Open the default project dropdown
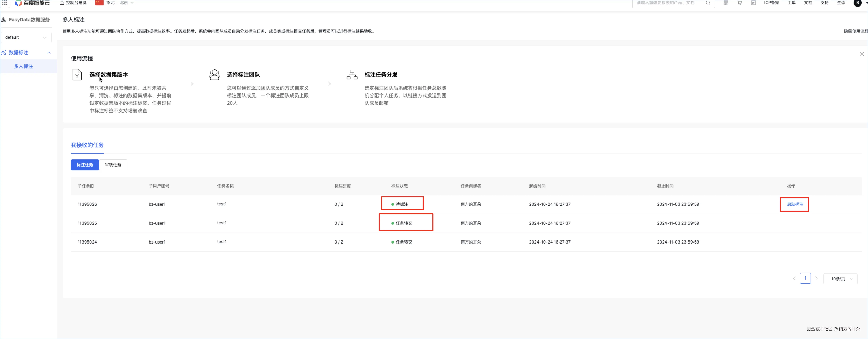The height and width of the screenshot is (339, 868). tap(26, 37)
